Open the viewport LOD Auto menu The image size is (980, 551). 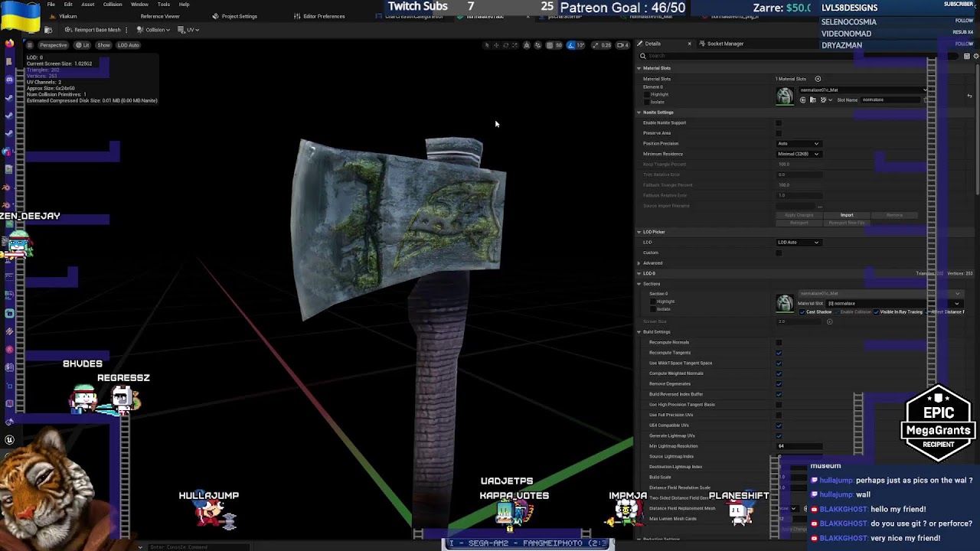pos(129,44)
